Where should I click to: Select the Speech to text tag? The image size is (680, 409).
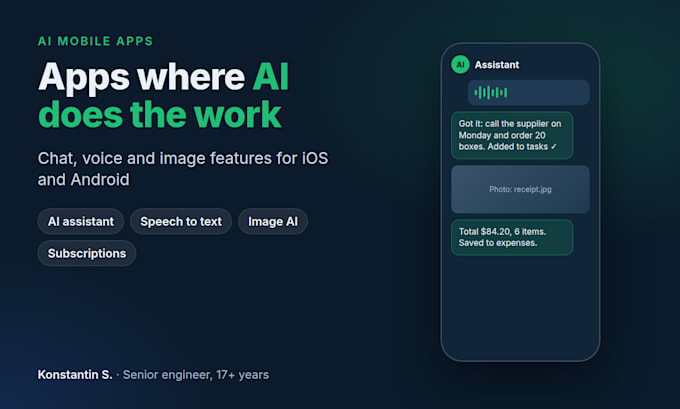coord(181,222)
